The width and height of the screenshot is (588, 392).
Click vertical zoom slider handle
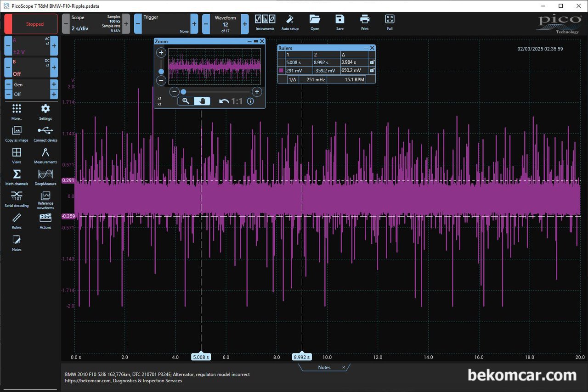(161, 71)
